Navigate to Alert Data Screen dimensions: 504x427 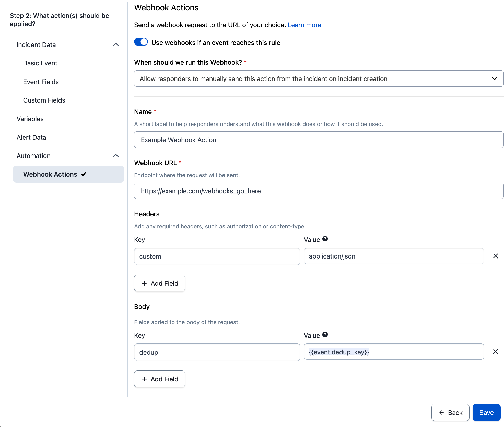coord(31,137)
